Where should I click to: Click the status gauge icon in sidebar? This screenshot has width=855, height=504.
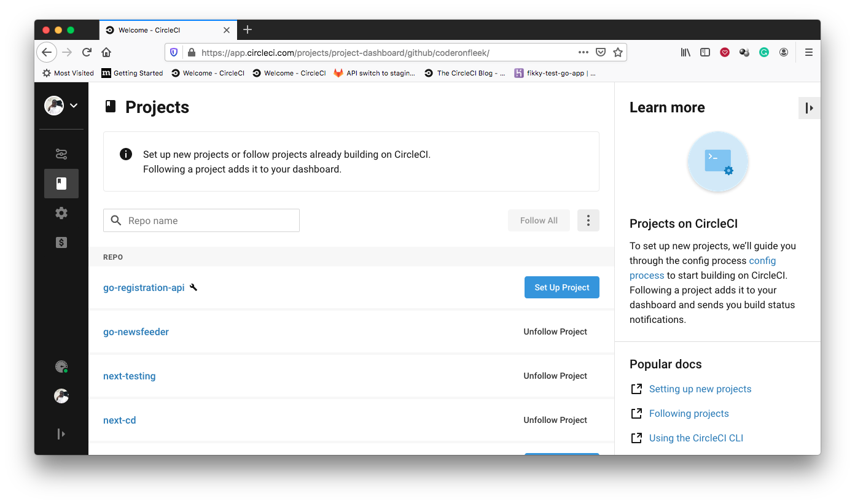click(61, 366)
